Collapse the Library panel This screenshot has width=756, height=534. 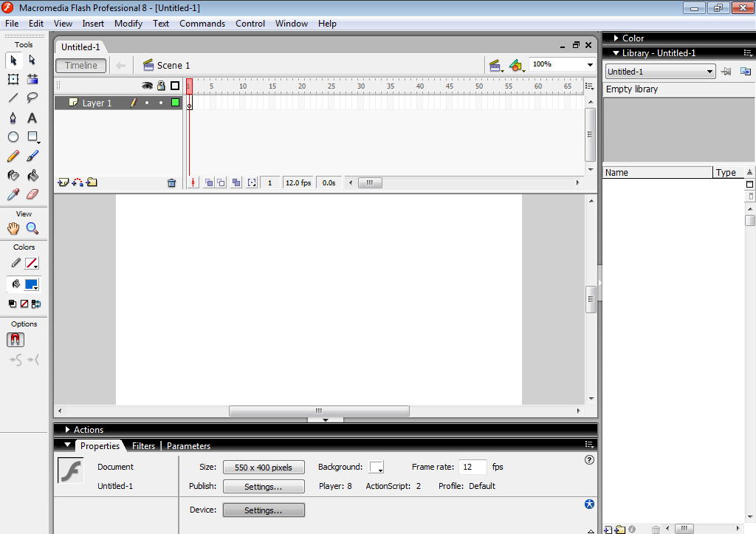pos(616,53)
